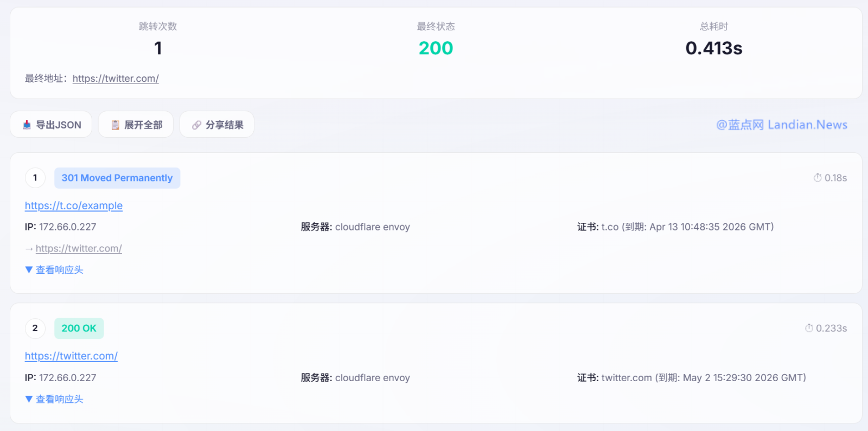Follow the redirect target twitter.com link
This screenshot has height=431, width=868.
pyautogui.click(x=79, y=249)
